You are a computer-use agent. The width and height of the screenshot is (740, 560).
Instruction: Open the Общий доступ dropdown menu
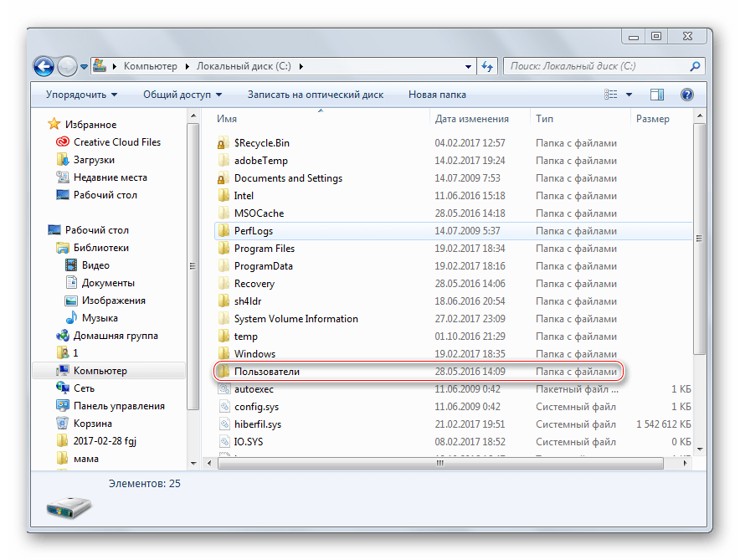pyautogui.click(x=182, y=95)
